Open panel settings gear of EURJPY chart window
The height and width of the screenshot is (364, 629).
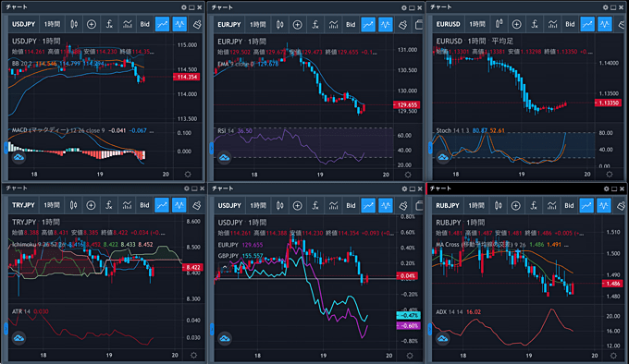pyautogui.click(x=404, y=7)
